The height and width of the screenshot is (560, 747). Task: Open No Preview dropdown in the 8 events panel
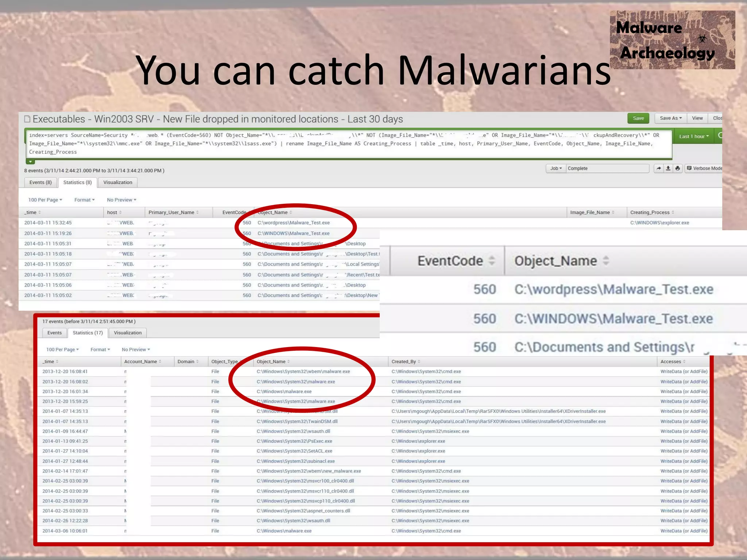point(121,200)
